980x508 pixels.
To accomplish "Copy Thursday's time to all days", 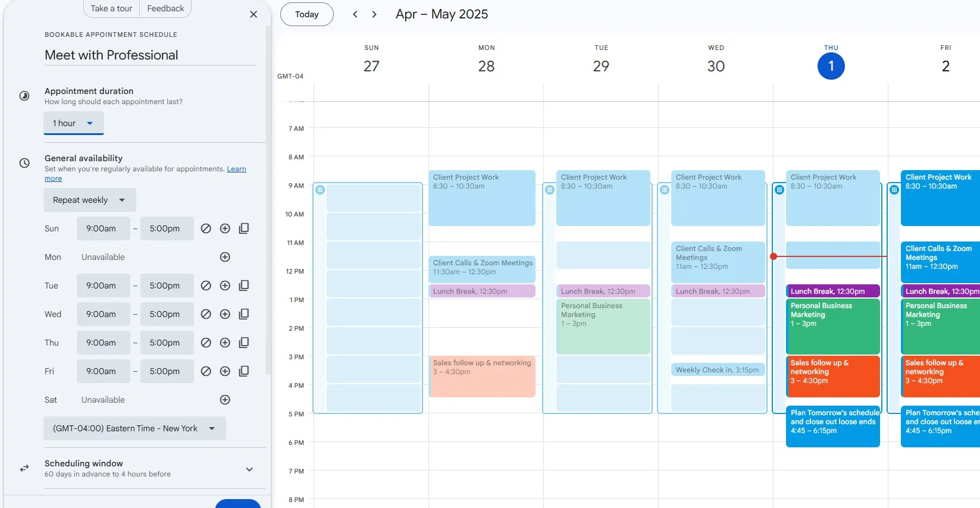I will point(244,343).
